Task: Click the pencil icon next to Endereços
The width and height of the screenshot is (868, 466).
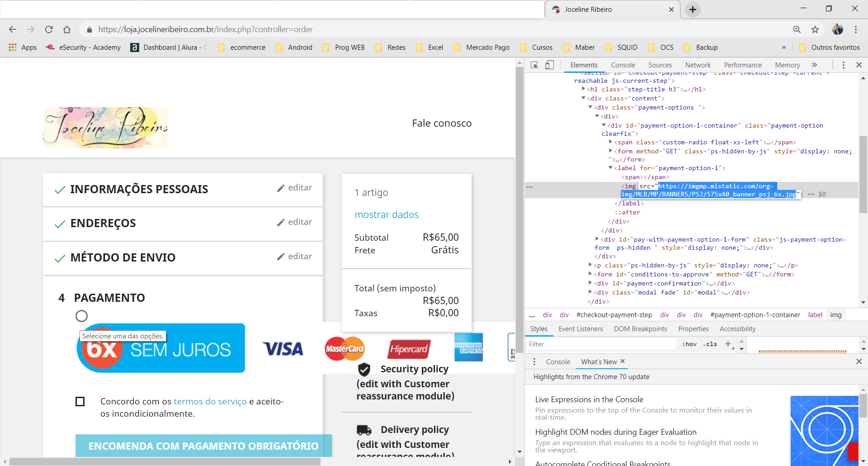Action: pos(281,223)
